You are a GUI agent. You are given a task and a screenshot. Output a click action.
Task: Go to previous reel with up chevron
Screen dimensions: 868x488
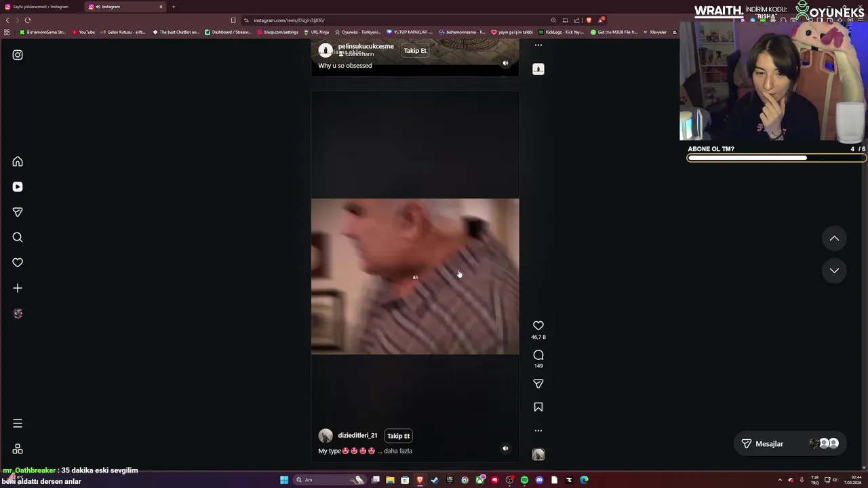click(x=834, y=239)
